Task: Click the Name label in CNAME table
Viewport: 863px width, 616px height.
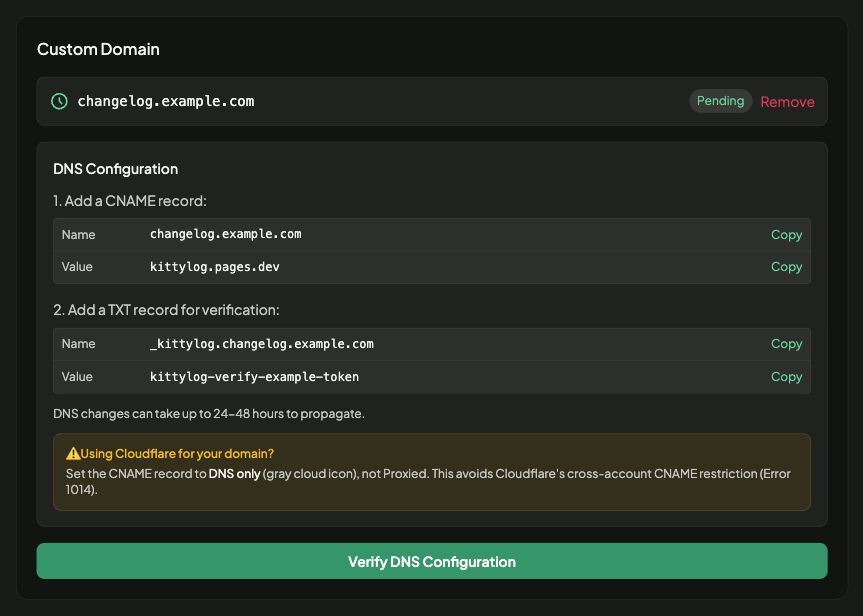Action: point(79,235)
